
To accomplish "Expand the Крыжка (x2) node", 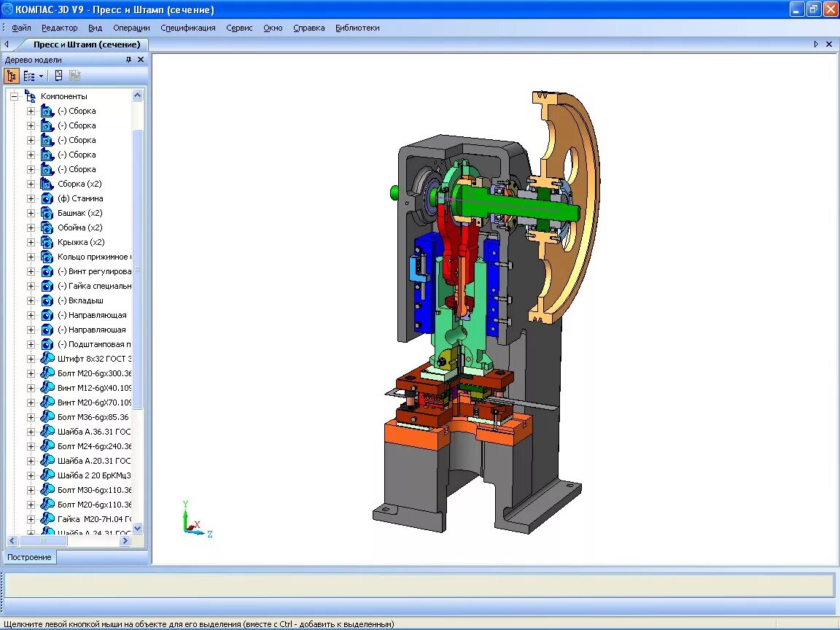I will 31,242.
